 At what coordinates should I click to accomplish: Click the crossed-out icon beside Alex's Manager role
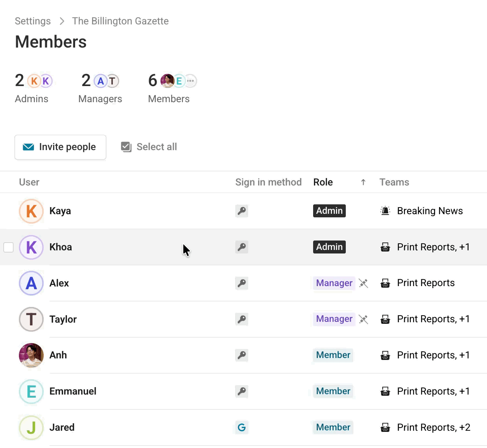[363, 283]
